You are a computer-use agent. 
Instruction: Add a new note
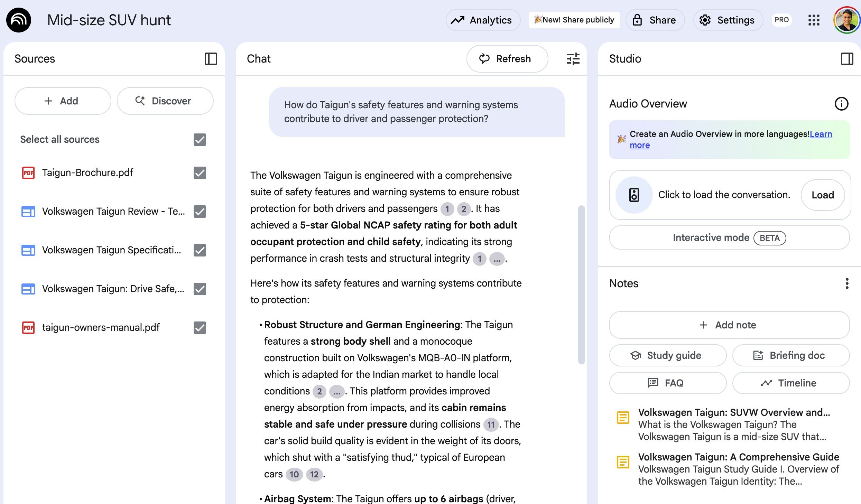pos(729,325)
